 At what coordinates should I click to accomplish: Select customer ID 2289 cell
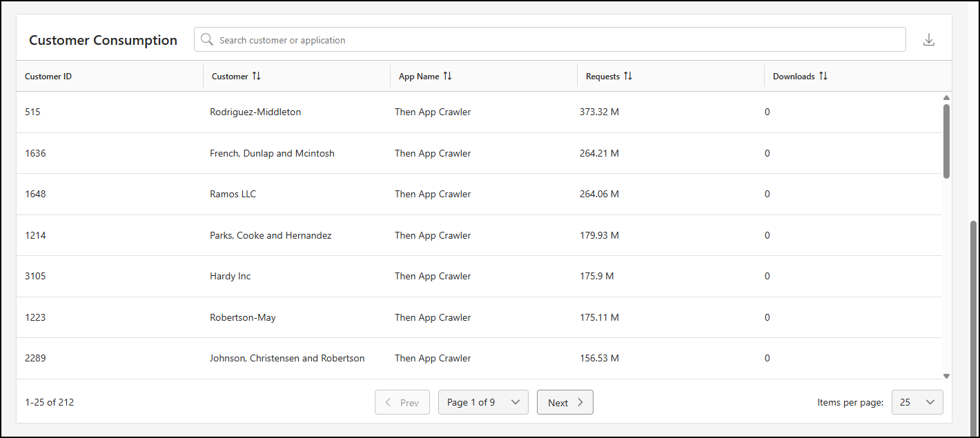(x=35, y=358)
